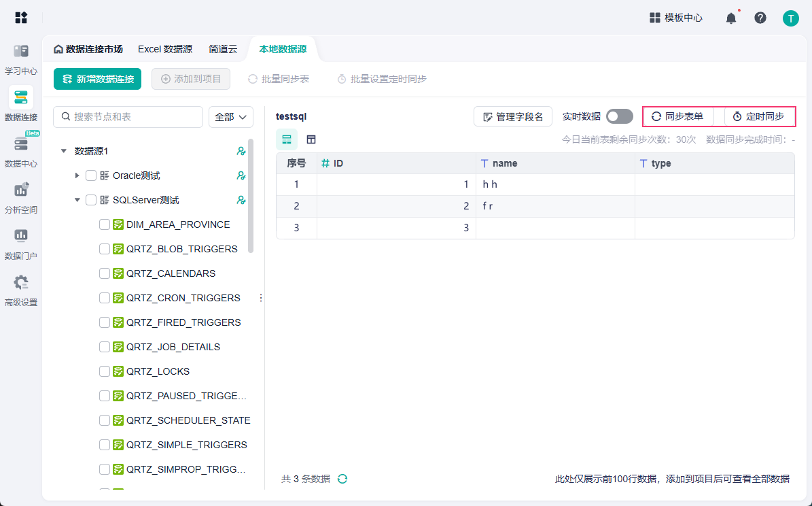Screen dimensions: 812x506
Task: Select QRTZ_SIMPROP_TRIGG... table row
Action: [x=173, y=469]
